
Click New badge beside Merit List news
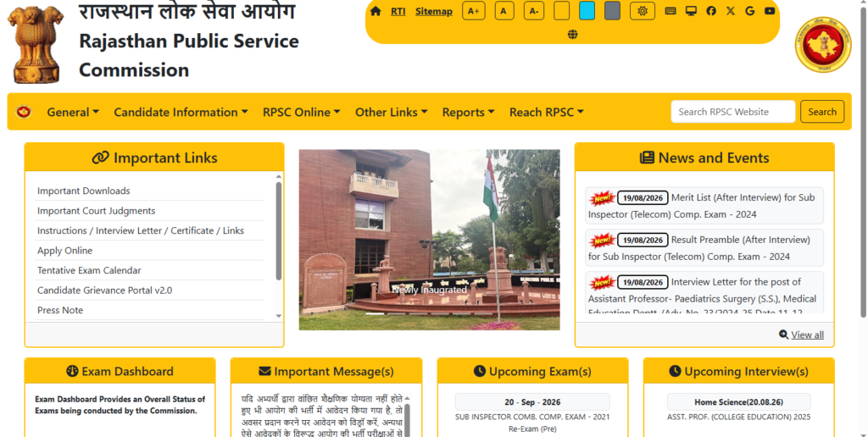(x=602, y=198)
